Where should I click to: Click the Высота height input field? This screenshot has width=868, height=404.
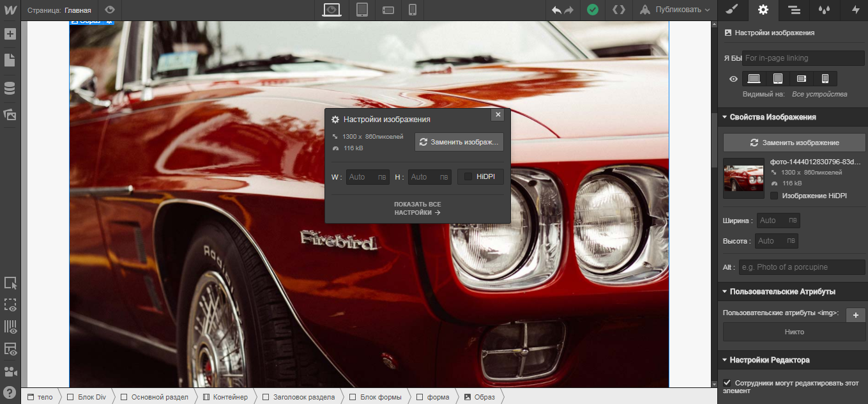click(x=777, y=241)
